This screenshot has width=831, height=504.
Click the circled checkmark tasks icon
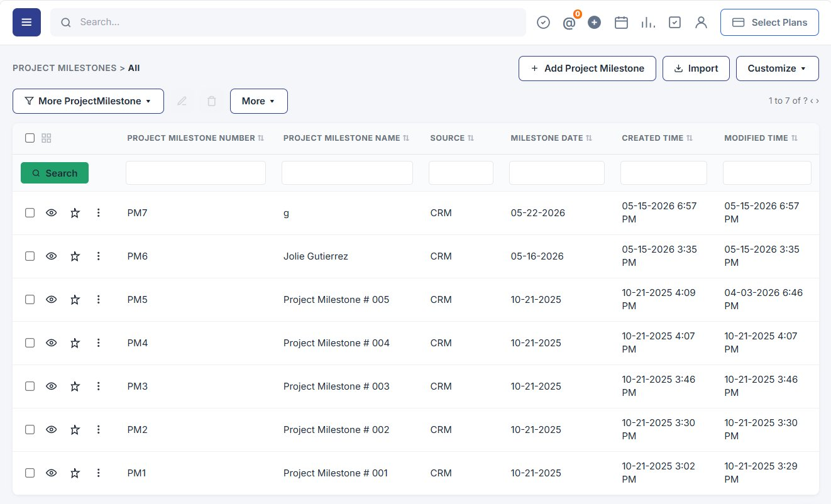pos(543,22)
